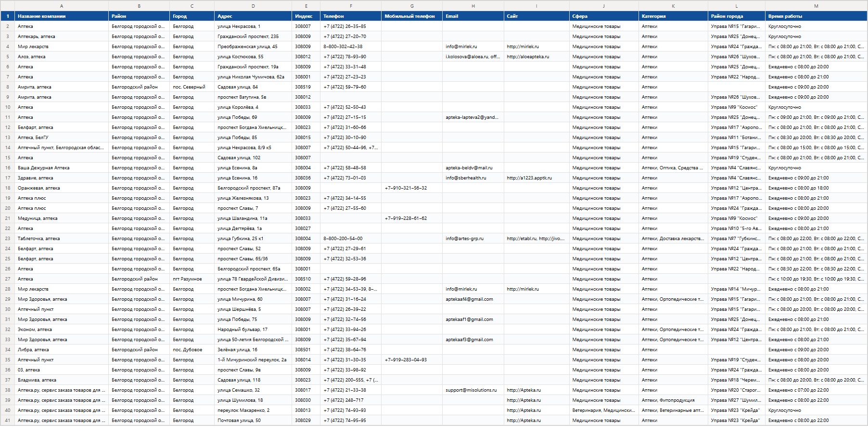Viewport: 868px width, 434px height.
Task: Click email 'info@sberhealth.ru'
Action: (x=473, y=178)
